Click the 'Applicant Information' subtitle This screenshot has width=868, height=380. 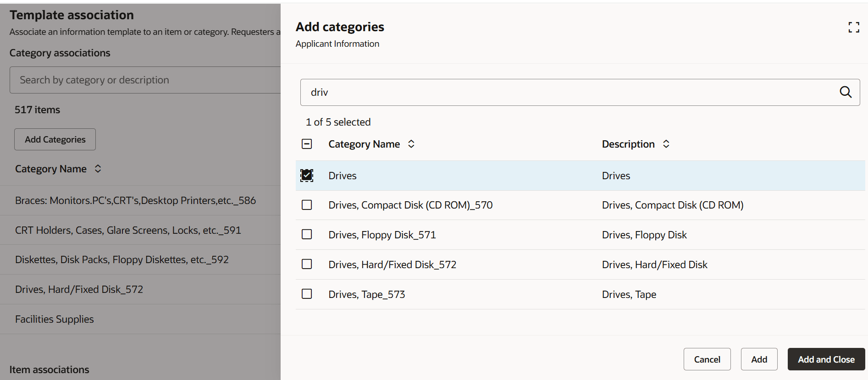[337, 44]
